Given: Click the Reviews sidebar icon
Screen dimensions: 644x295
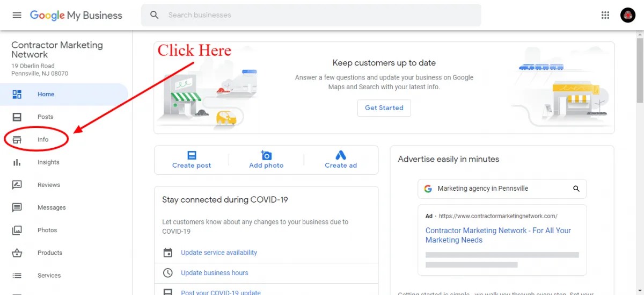Looking at the screenshot, I should 17,185.
